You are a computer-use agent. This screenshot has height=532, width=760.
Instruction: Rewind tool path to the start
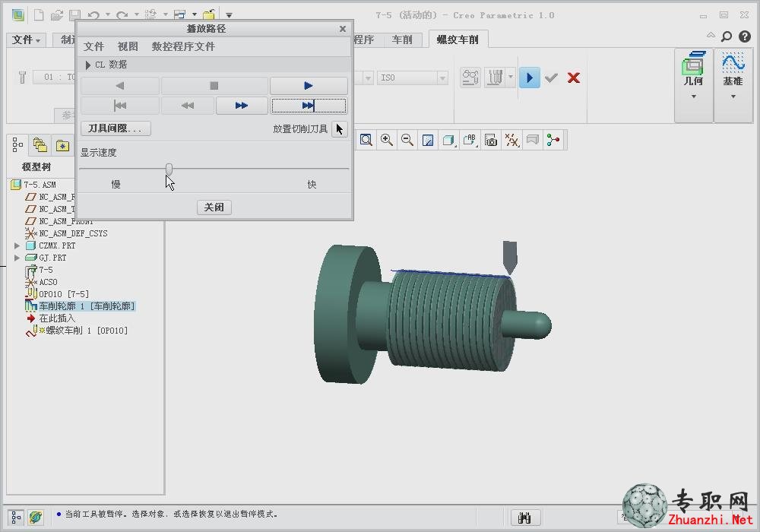(x=120, y=106)
